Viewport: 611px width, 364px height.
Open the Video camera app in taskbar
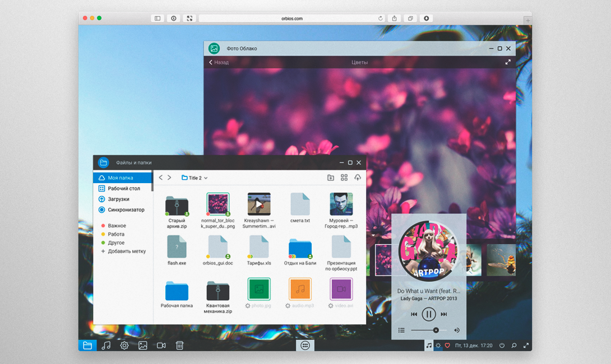pyautogui.click(x=161, y=346)
